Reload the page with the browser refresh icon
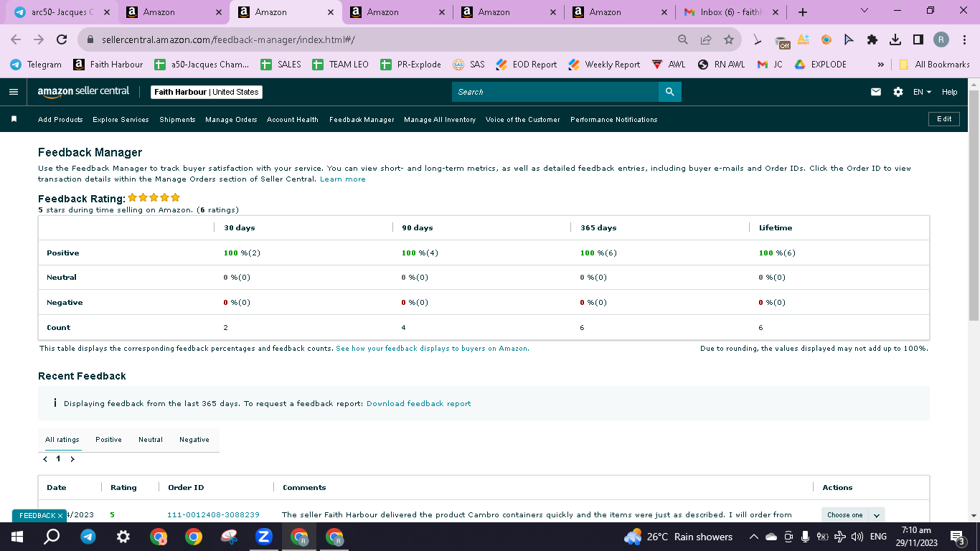 tap(62, 40)
